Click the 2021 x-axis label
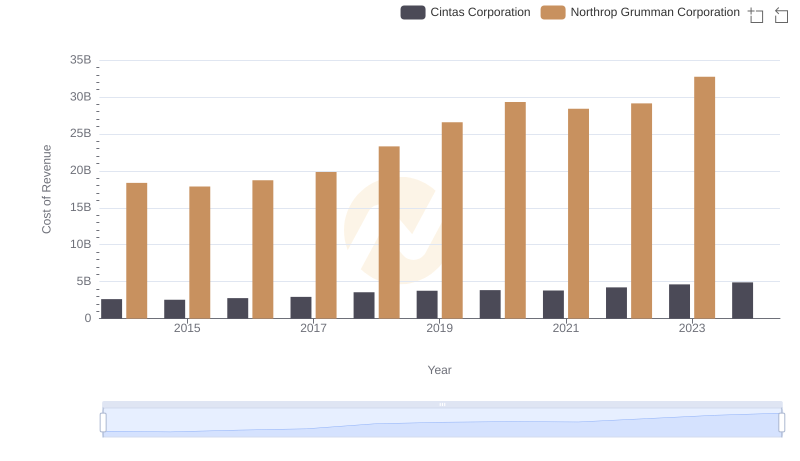The height and width of the screenshot is (461, 800). [566, 328]
